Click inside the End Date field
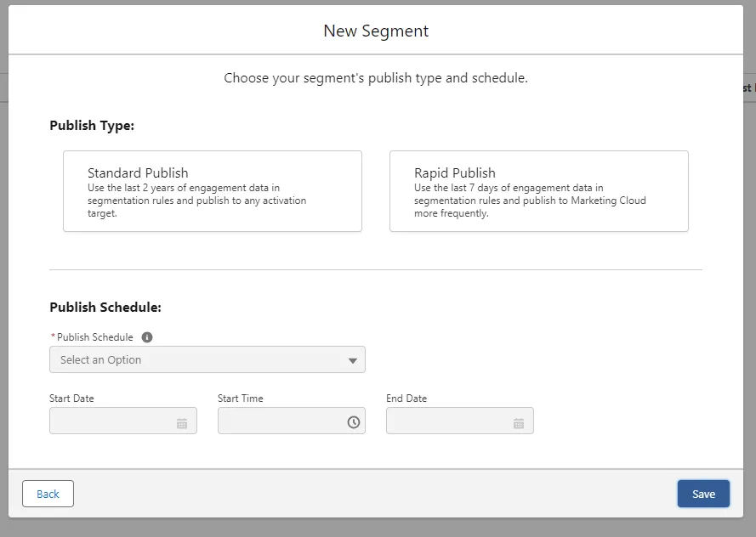This screenshot has width=756, height=537. point(447,421)
